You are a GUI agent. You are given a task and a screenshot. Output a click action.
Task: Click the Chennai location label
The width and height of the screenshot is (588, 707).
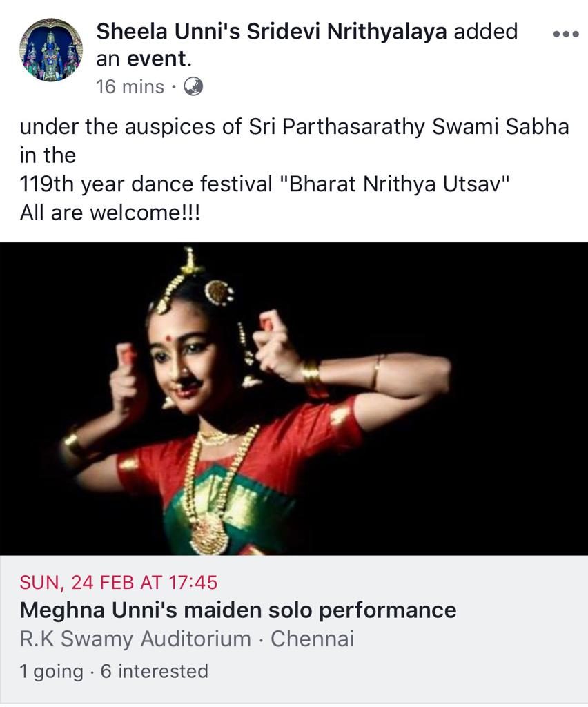click(x=312, y=639)
